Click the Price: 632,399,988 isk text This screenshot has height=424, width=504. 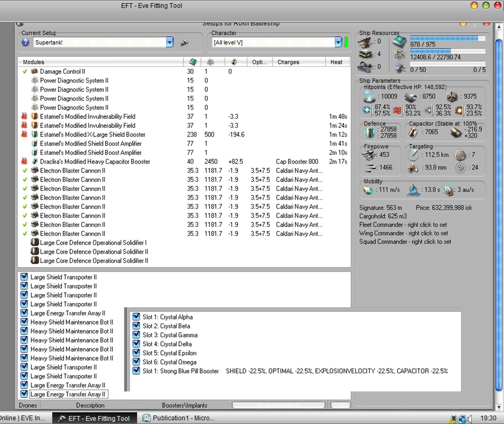click(x=444, y=208)
